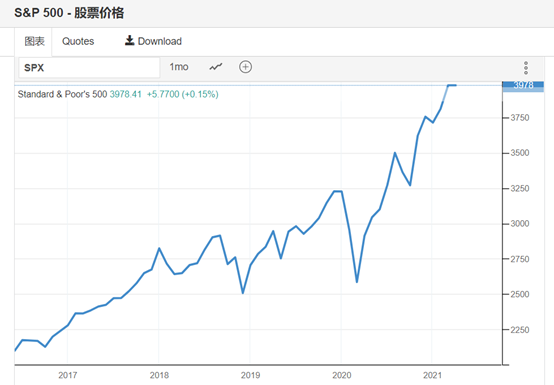This screenshot has width=554, height=385.
Task: Open the chart type line icon
Action: pos(216,67)
